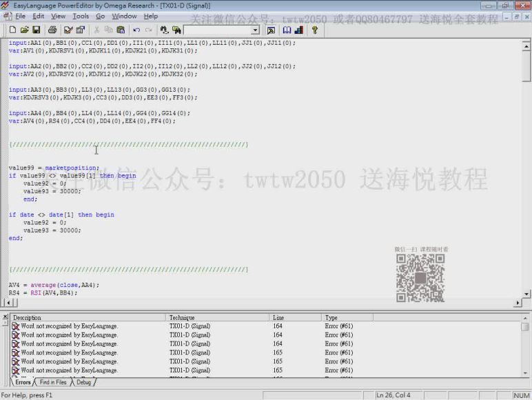Viewport: 532px width, 400px height.
Task: Click the line beginning 'input:AA3(0),BB3(0)'
Action: (x=99, y=90)
